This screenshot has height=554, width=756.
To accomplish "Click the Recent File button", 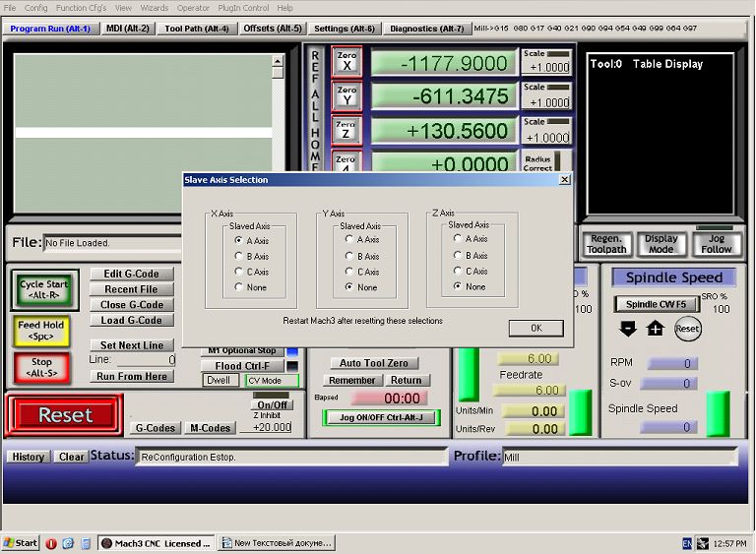I will pos(131,289).
